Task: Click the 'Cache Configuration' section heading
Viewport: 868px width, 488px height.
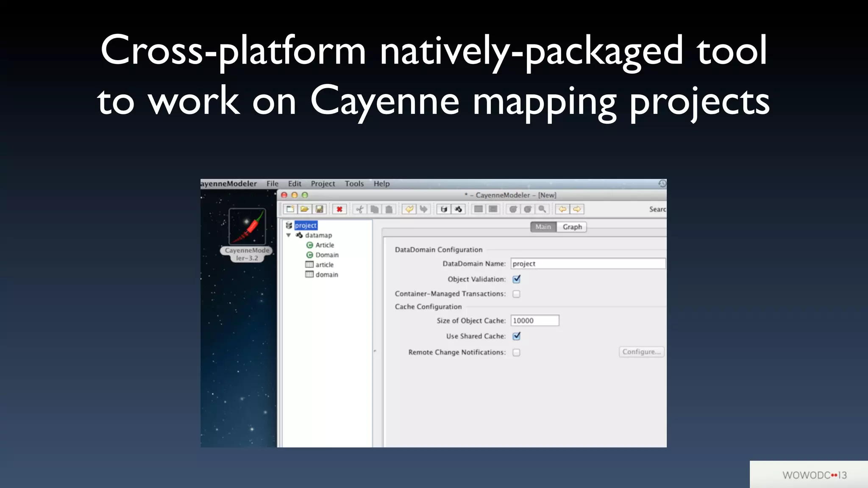Action: (x=428, y=307)
